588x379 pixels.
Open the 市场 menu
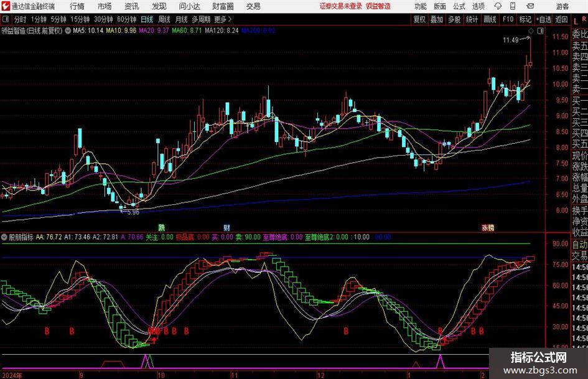[105, 6]
